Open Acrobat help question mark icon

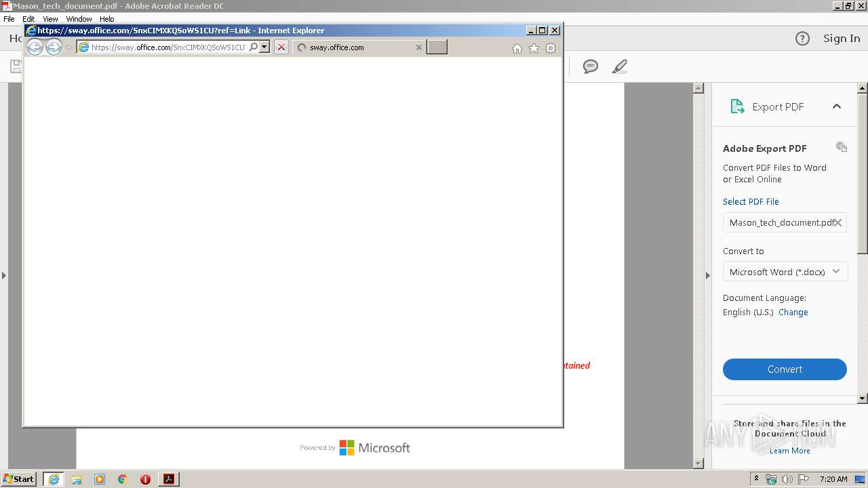802,39
